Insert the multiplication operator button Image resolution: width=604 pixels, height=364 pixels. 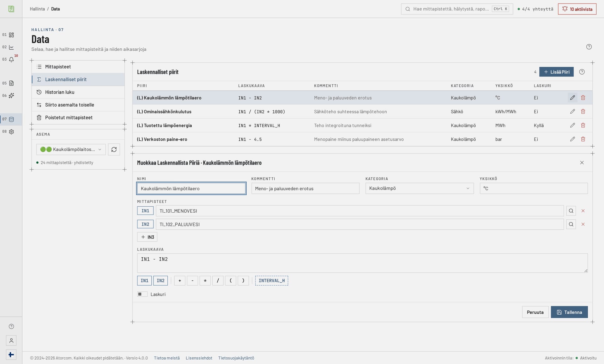click(x=205, y=281)
